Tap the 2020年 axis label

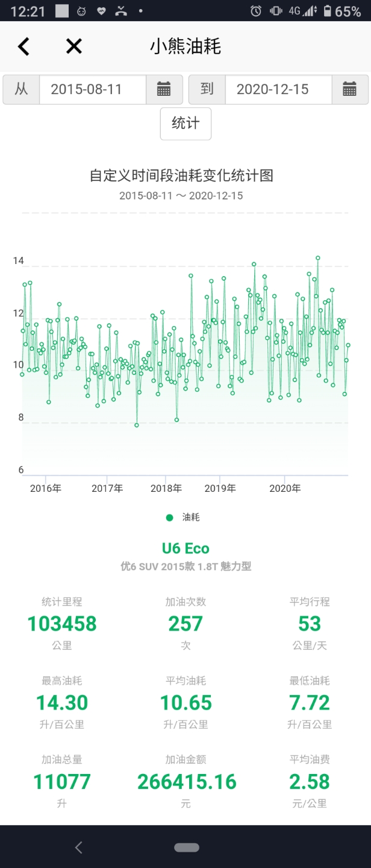[x=285, y=488]
